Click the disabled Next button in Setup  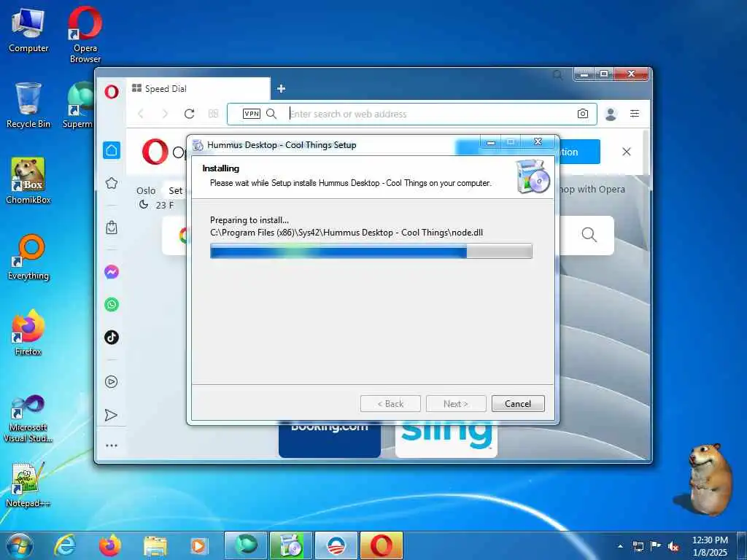[x=456, y=404]
